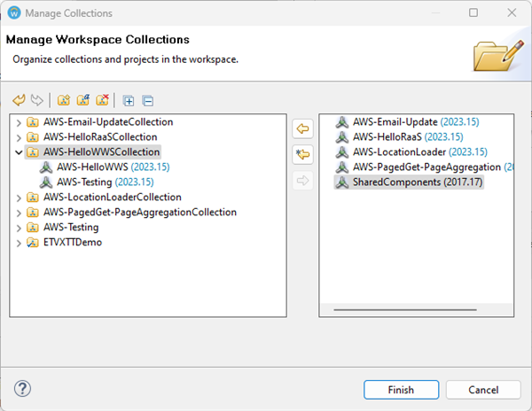Screen dimensions: 532x411
Task: Expand the AWS-LocationLoaderCollection node
Action: coord(19,198)
